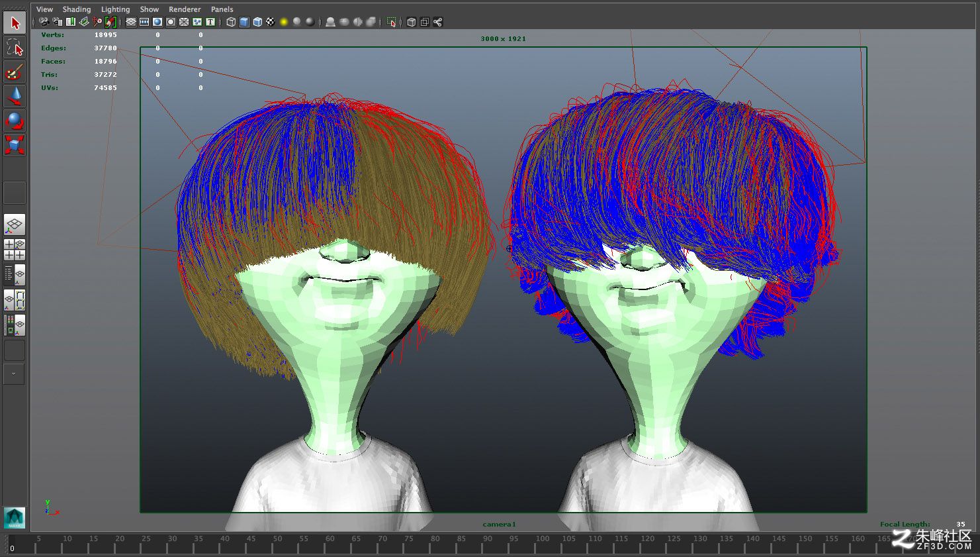Activate the Lasso select tool

(x=15, y=48)
